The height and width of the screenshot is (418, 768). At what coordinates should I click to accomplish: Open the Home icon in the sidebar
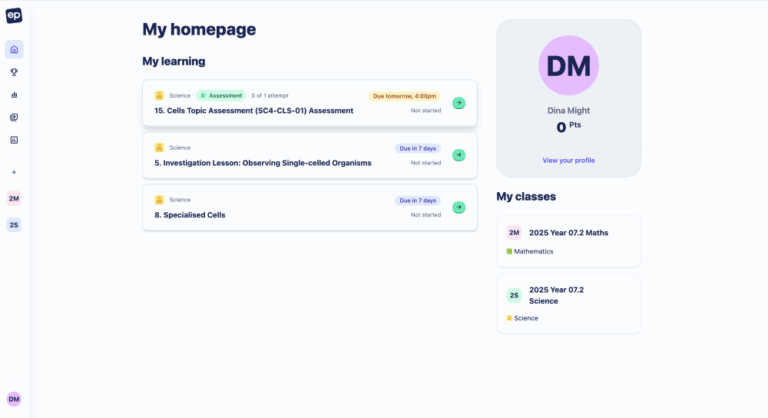[14, 49]
